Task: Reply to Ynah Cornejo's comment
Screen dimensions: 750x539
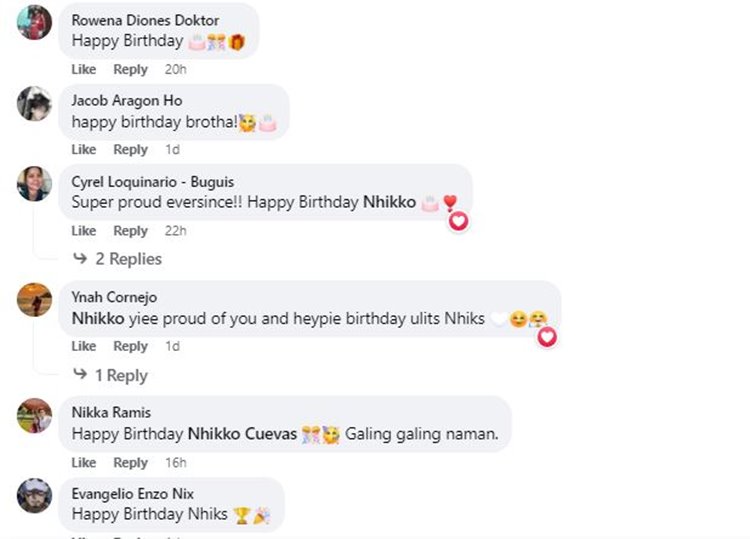Action: [x=130, y=346]
